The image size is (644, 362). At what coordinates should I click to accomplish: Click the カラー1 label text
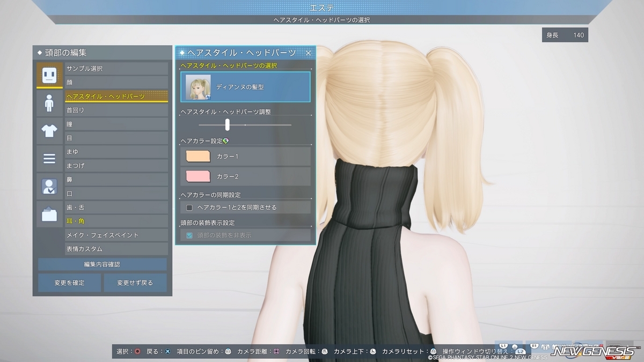pos(228,156)
